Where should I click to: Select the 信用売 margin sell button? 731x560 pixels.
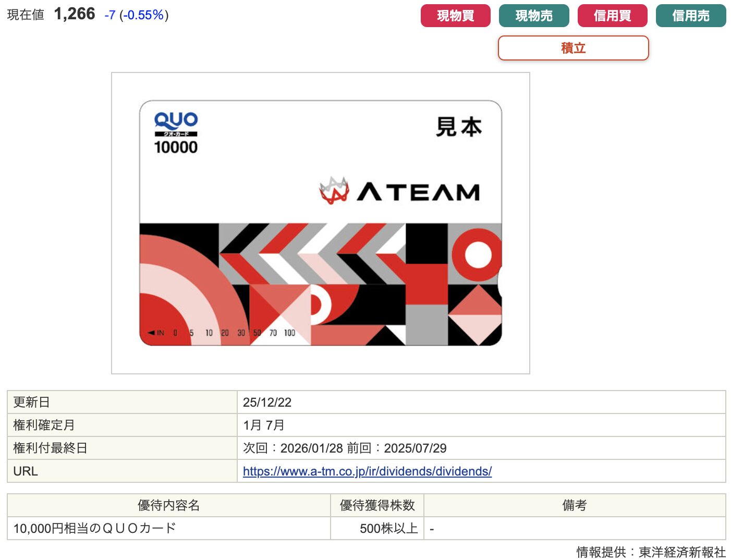click(x=690, y=16)
